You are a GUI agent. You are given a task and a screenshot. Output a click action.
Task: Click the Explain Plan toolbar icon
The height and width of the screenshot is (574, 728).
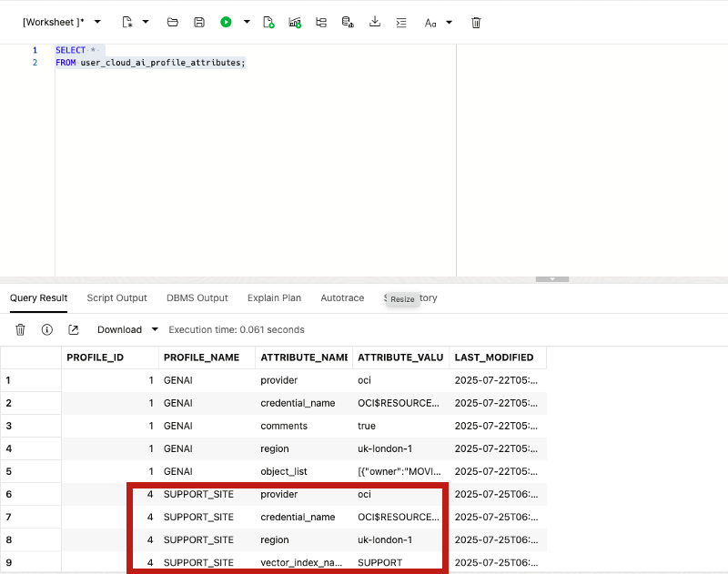[x=295, y=22]
